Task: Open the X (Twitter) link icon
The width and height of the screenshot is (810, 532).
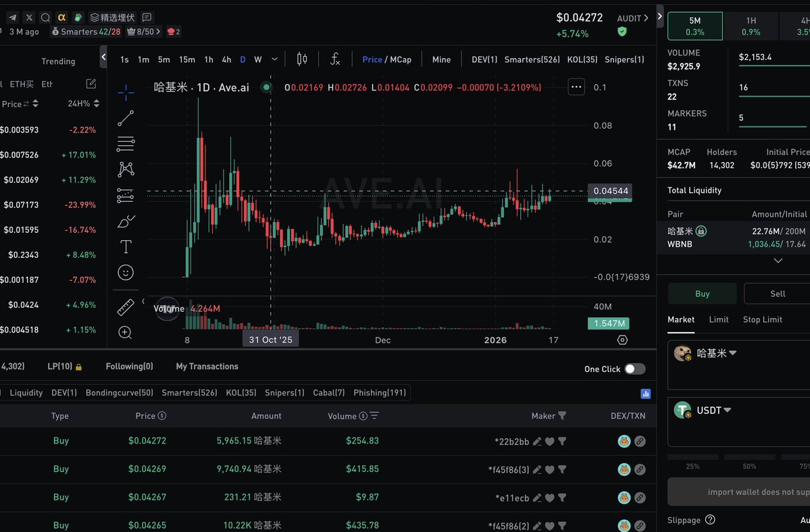Action: (29, 18)
